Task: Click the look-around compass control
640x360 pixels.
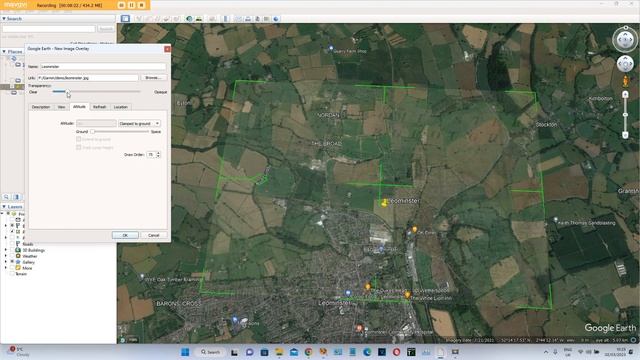Action: pos(625,40)
